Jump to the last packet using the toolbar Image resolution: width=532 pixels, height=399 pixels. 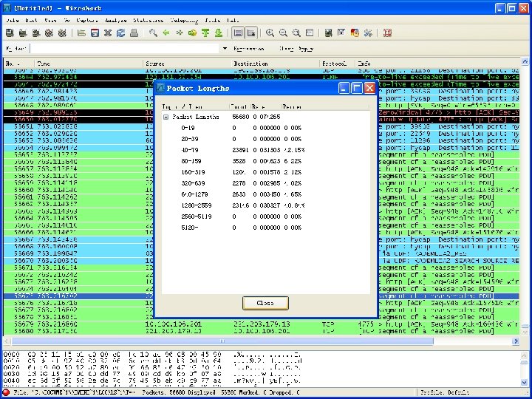point(219,33)
